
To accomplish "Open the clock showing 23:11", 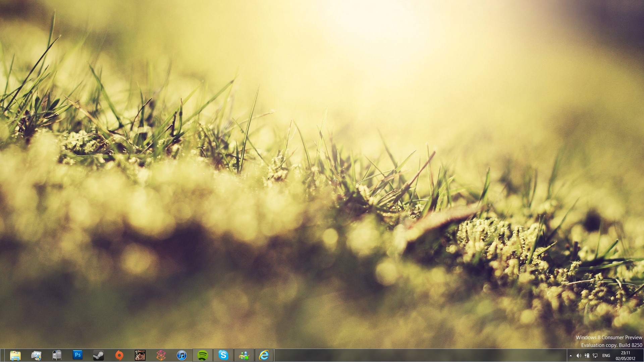I will [626, 356].
